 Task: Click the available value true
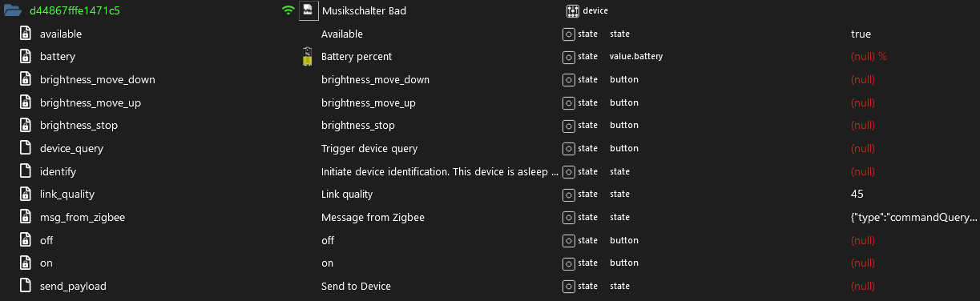point(861,34)
